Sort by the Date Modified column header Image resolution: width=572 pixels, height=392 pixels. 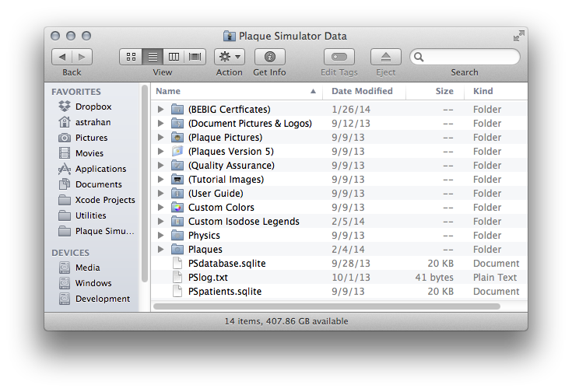(364, 91)
